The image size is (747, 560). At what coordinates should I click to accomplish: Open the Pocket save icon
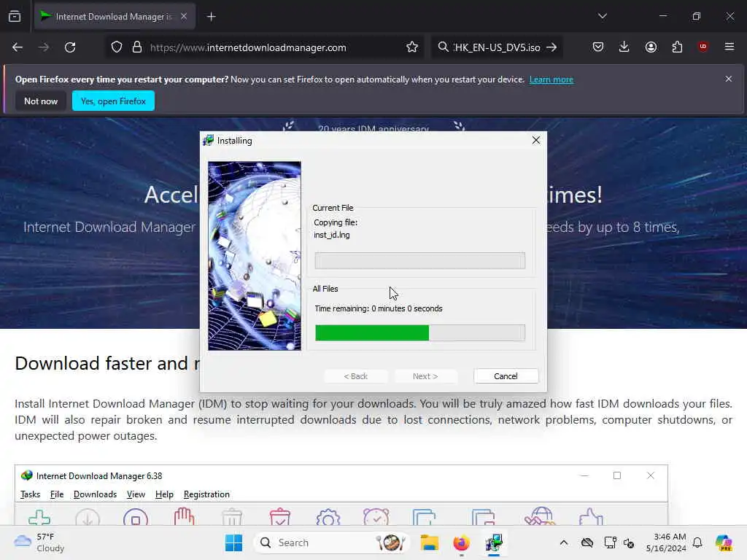(598, 47)
